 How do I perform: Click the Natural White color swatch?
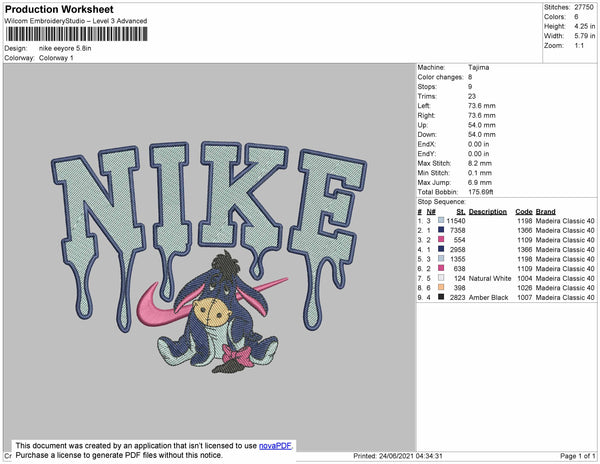[441, 278]
